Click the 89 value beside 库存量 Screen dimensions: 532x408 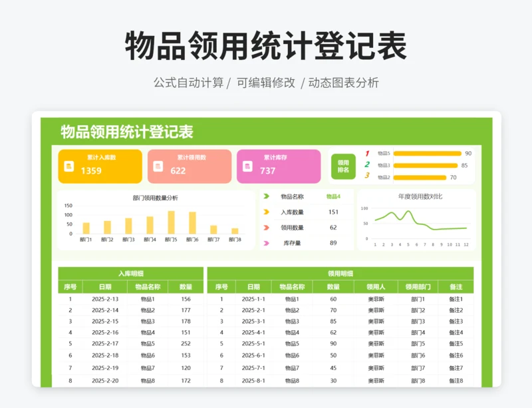click(x=333, y=243)
